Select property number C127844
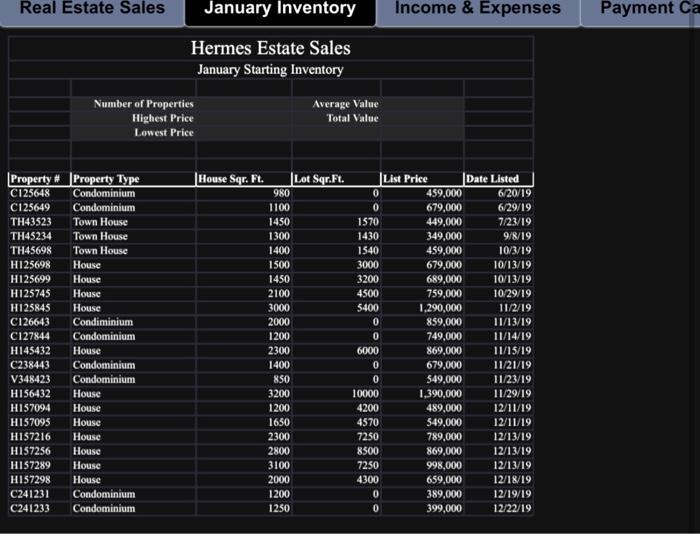The image size is (700, 534). coord(39,336)
